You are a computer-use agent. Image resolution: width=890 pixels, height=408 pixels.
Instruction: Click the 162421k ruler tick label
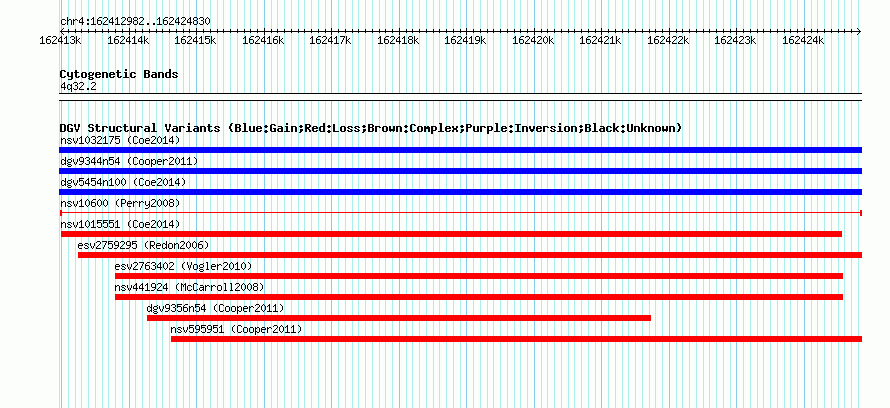point(601,40)
